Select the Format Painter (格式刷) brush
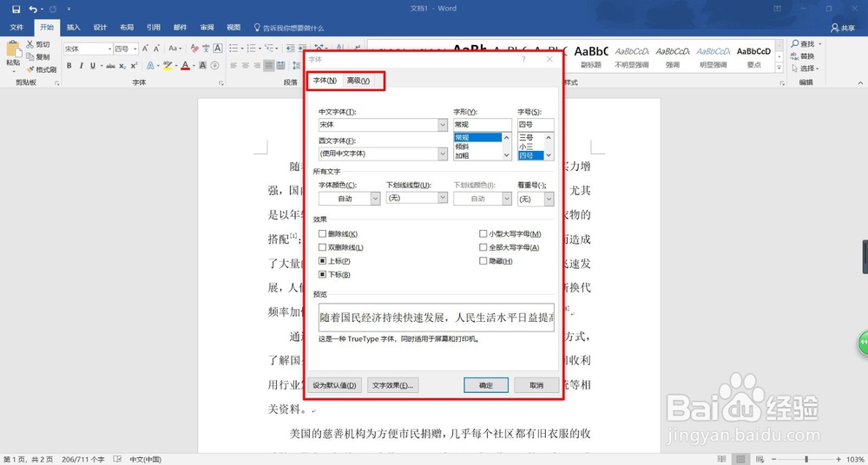The image size is (868, 465). [x=30, y=69]
